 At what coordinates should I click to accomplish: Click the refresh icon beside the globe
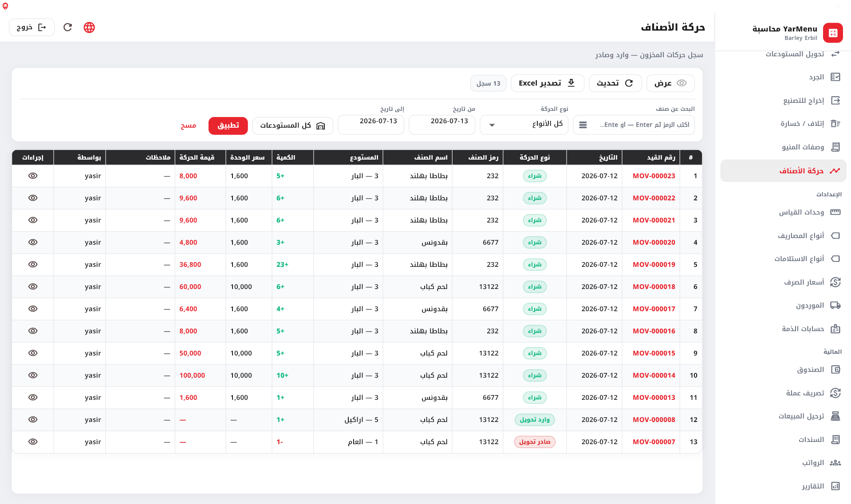67,27
